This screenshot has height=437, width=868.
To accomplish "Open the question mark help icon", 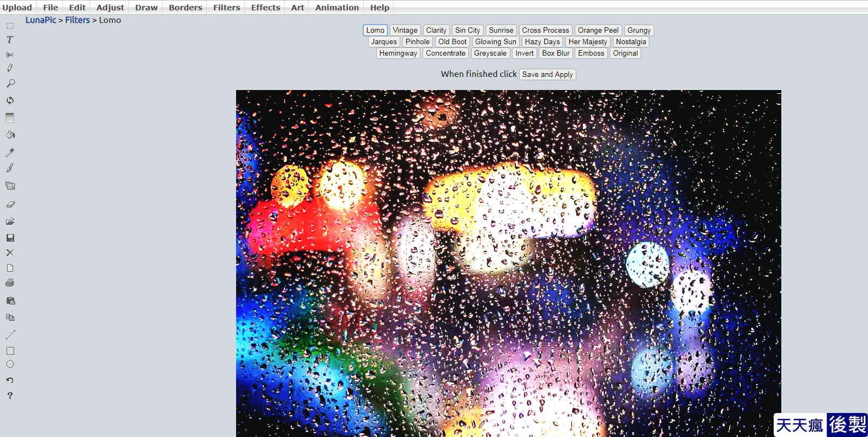I will (x=10, y=396).
